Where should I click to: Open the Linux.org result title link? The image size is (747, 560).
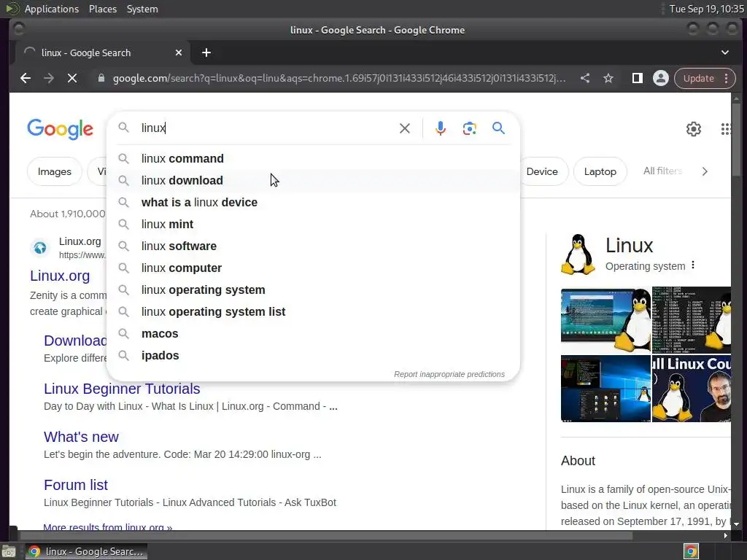point(60,276)
